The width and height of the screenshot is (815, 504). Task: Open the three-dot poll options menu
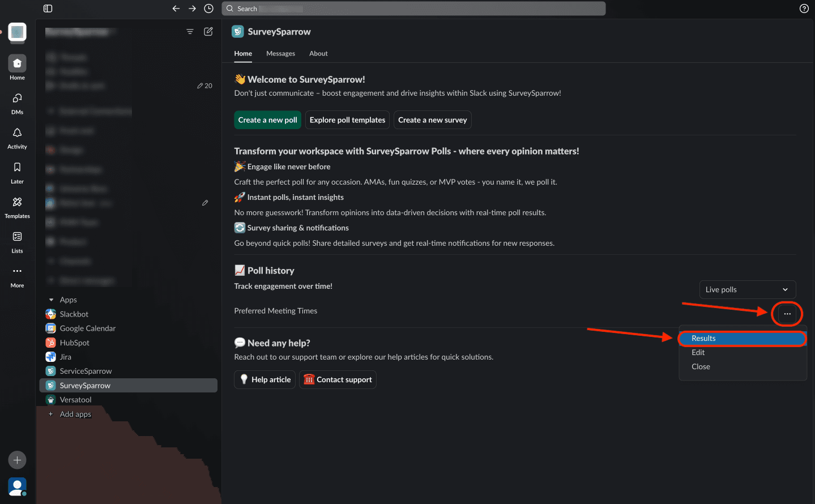[787, 314]
